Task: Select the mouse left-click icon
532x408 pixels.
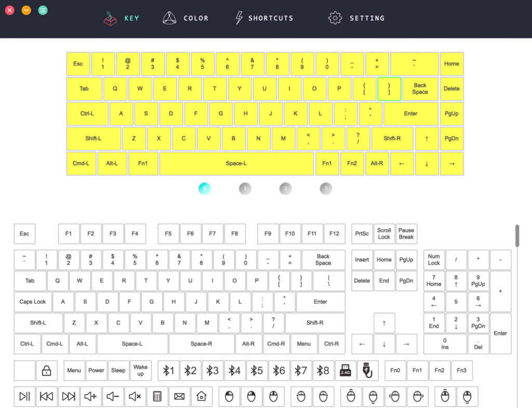Action: click(x=229, y=396)
